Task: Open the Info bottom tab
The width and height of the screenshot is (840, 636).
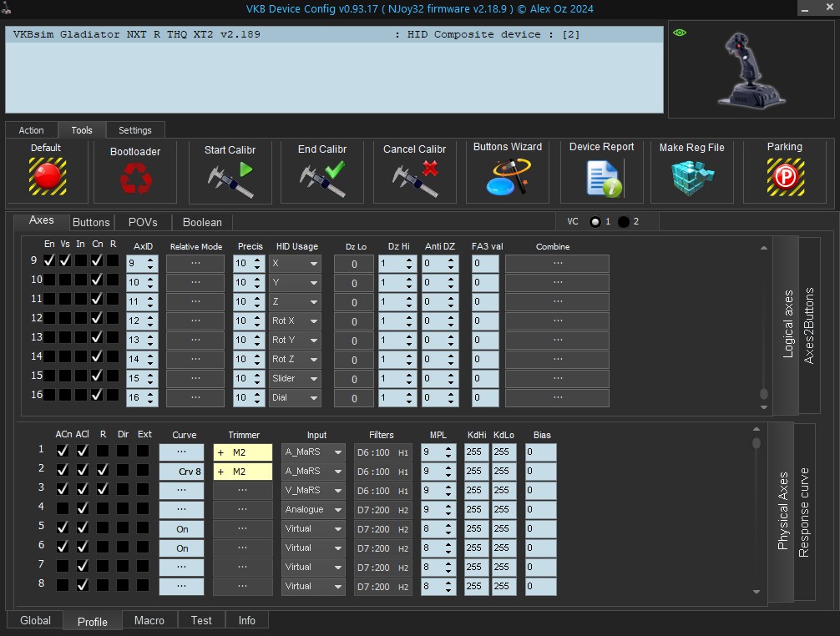Action: [247, 620]
